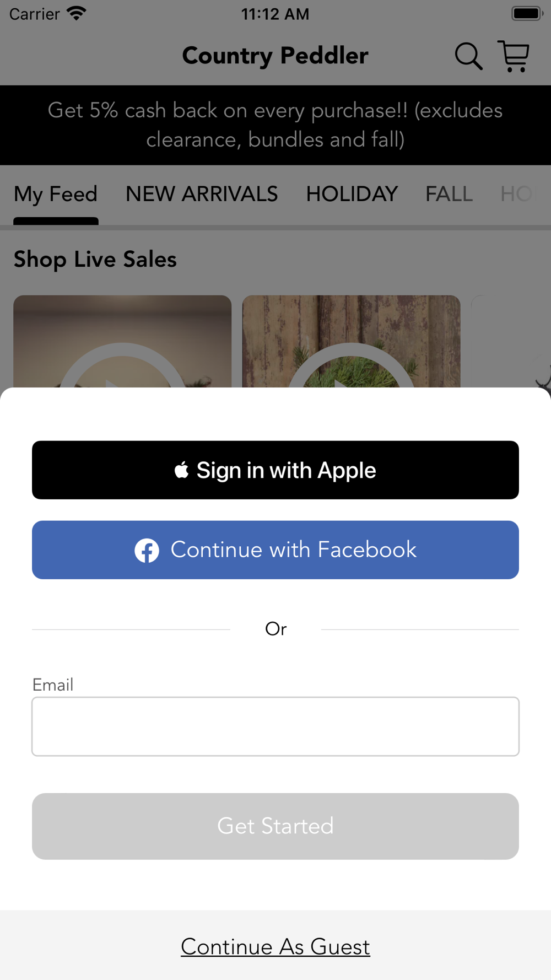Tap the Facebook logo icon
The width and height of the screenshot is (551, 980).
click(147, 550)
